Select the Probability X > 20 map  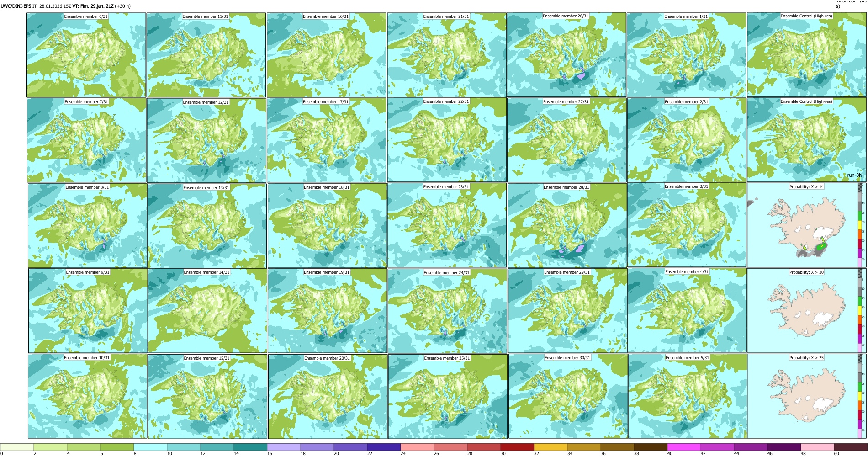pyautogui.click(x=807, y=311)
